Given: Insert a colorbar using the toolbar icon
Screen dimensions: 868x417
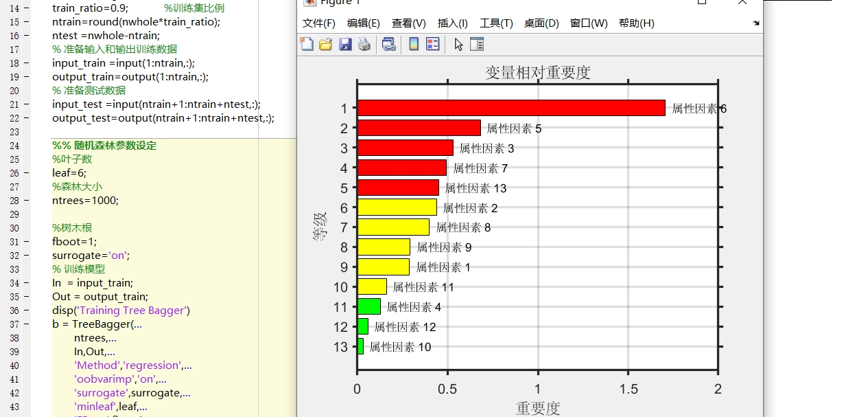Looking at the screenshot, I should pos(414,45).
